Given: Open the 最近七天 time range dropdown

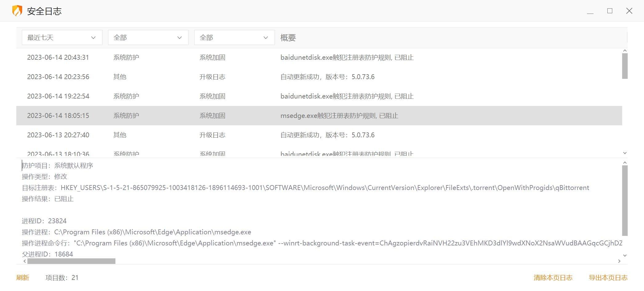Looking at the screenshot, I should [62, 38].
